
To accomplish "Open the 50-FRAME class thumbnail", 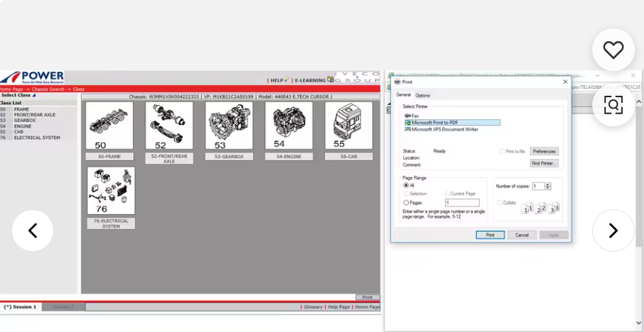I will tap(109, 126).
